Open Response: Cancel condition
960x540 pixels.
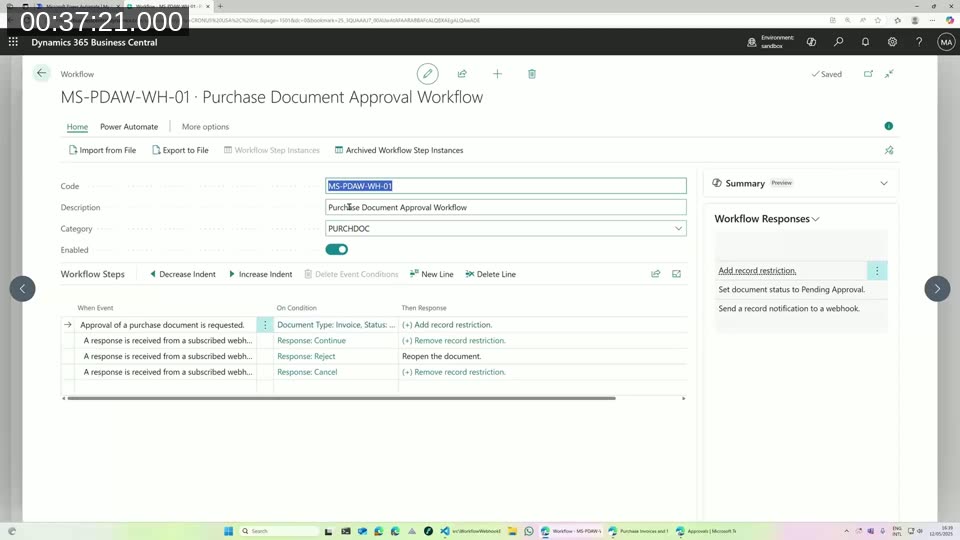307,372
